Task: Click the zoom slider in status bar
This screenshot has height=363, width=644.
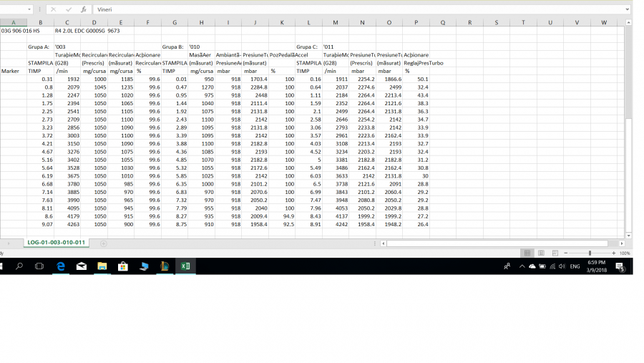Action: pos(590,253)
